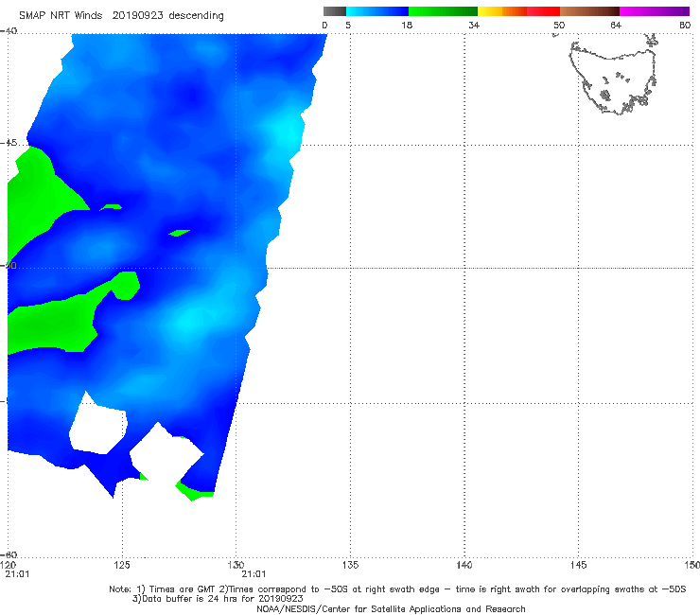Click the latitude label "-45"
This screenshot has width=700, height=615.
9,143
